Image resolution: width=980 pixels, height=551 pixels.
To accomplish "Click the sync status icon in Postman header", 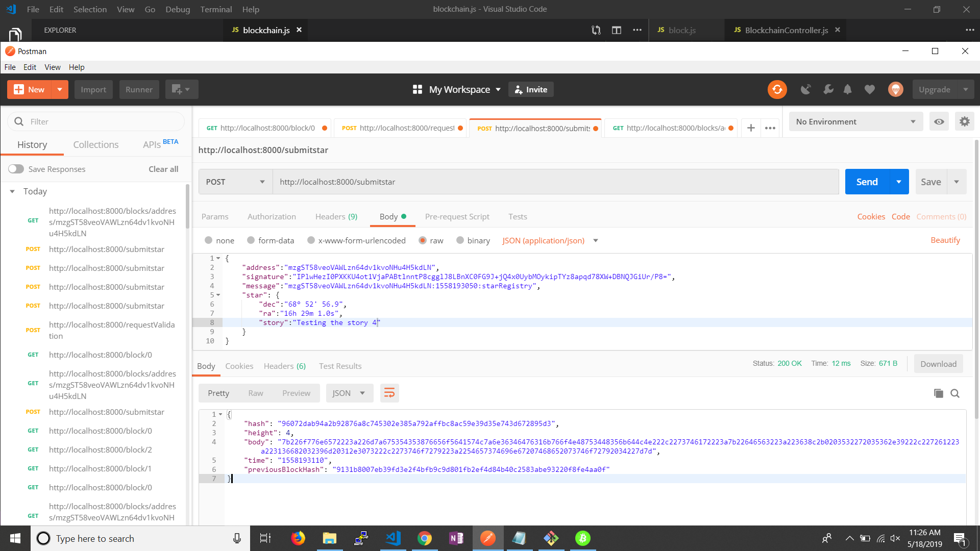I will [777, 89].
